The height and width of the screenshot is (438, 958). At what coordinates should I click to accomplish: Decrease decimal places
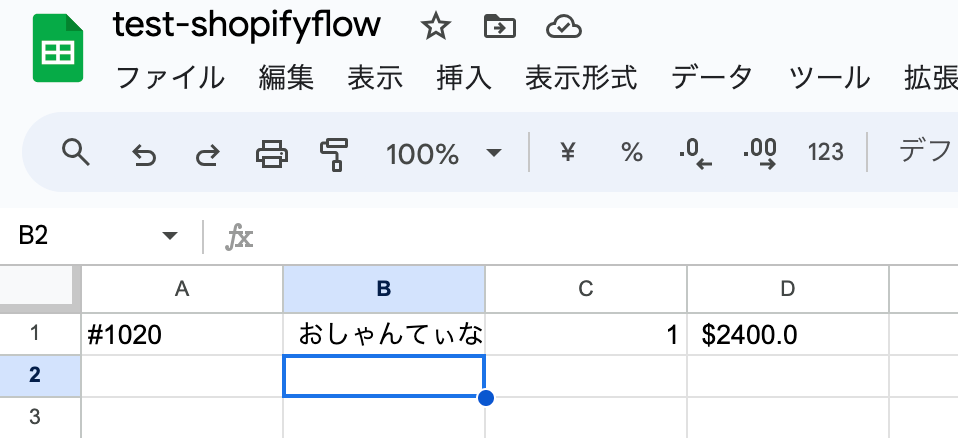point(694,153)
